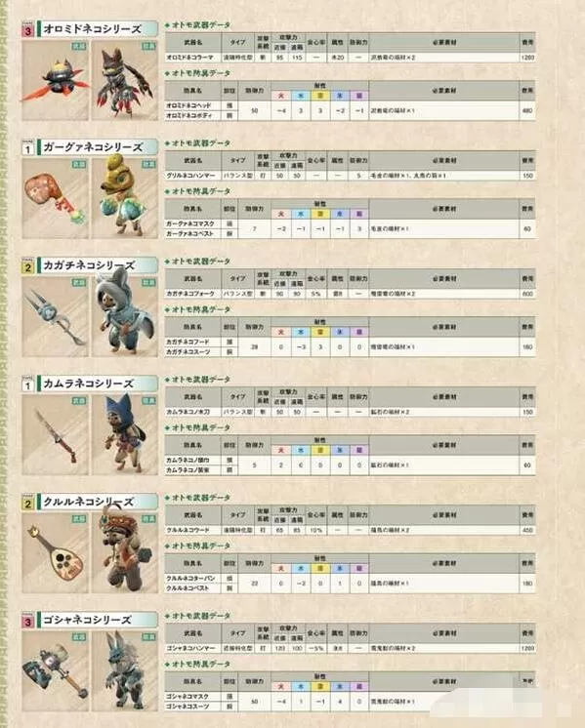The image size is (585, 728).
Task: Select the ゴシャネコ wolf-like armor picture
Action: coord(125,671)
